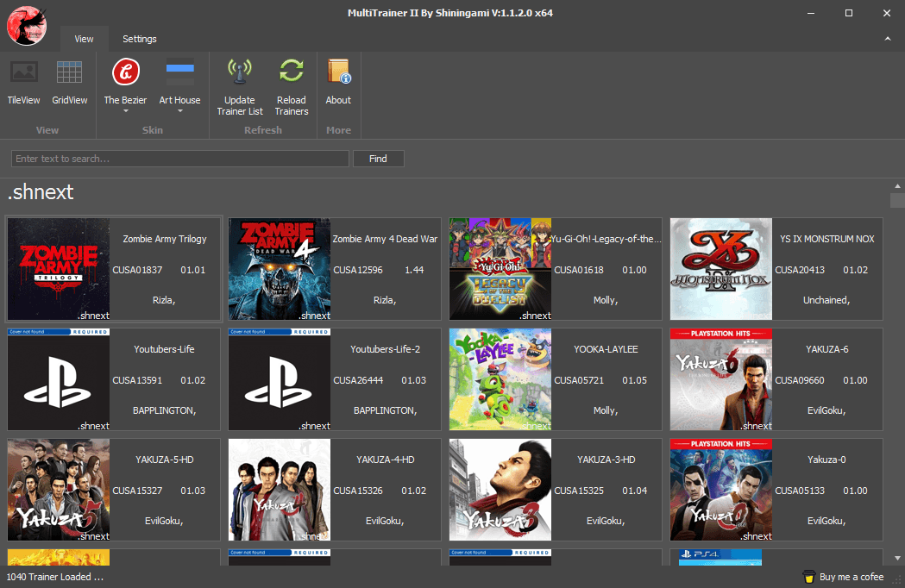This screenshot has height=588, width=905.
Task: Open the About book icon
Action: pos(339,72)
